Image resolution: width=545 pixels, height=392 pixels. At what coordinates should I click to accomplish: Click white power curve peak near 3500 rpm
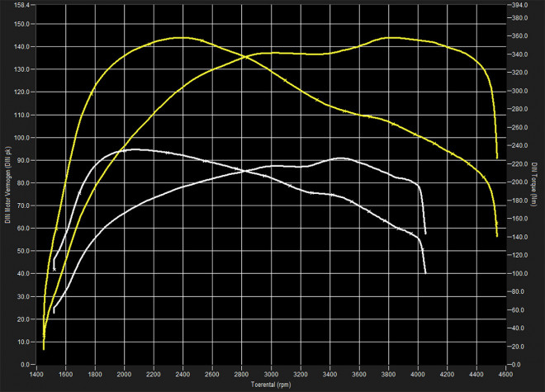pyautogui.click(x=341, y=158)
